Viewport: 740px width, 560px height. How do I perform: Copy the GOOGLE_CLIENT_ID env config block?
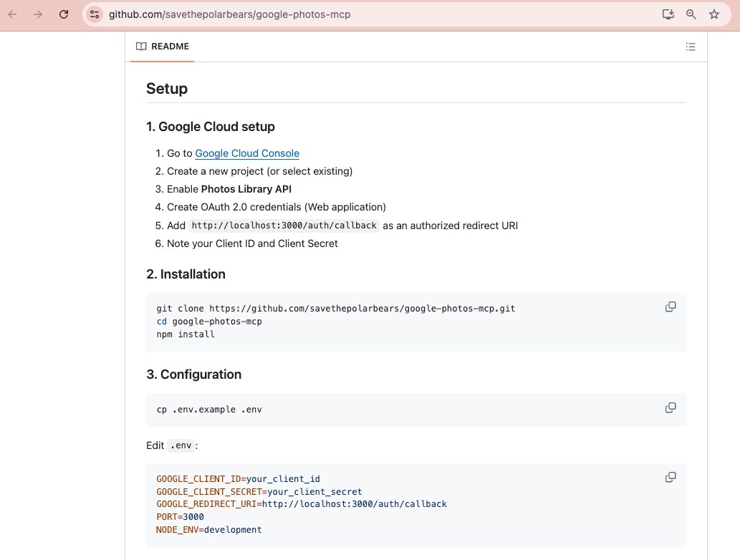670,478
